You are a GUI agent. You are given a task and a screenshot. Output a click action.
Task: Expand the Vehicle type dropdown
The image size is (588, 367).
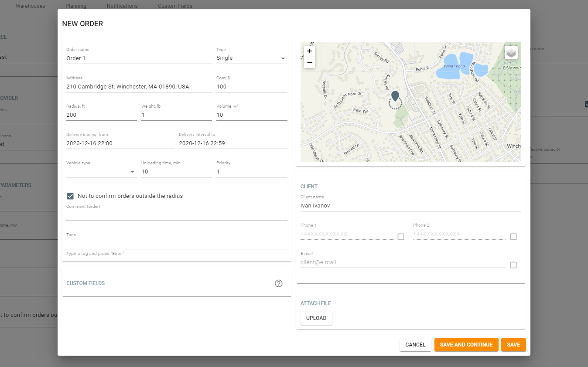(x=101, y=172)
